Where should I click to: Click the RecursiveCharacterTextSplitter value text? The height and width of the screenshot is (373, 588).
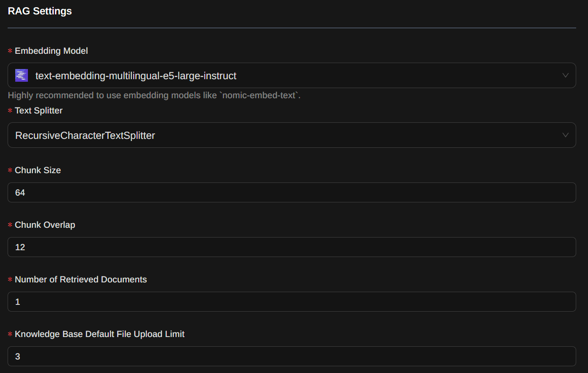(85, 135)
